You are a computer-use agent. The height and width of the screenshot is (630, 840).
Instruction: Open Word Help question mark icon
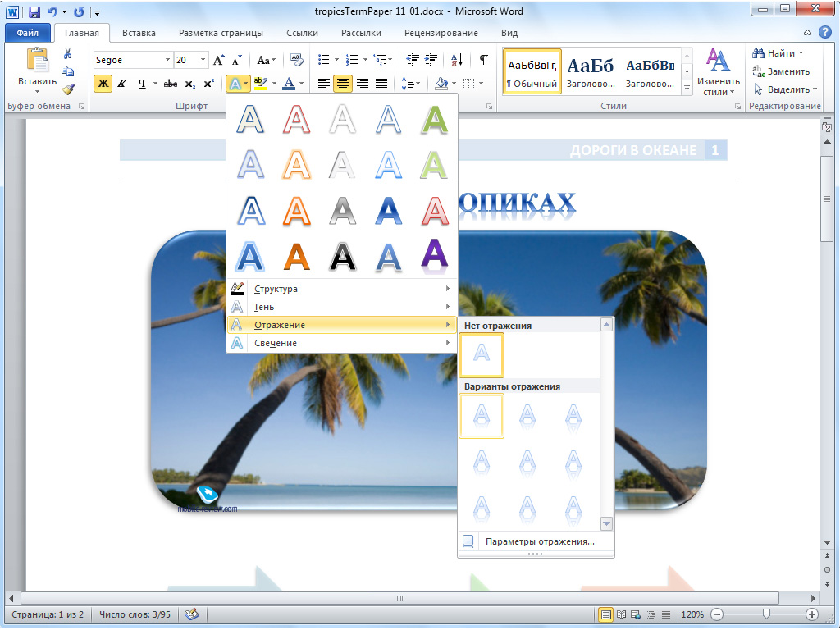click(825, 32)
